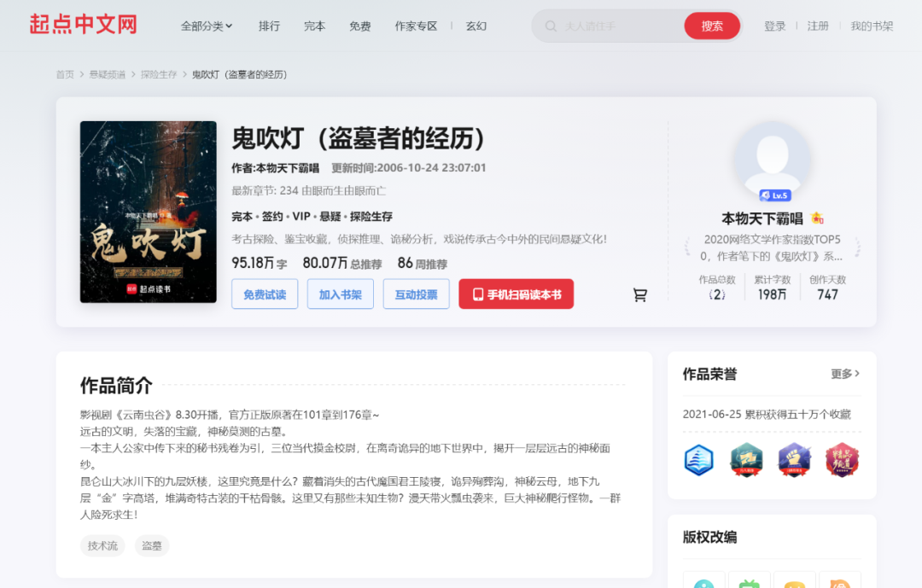Open the 免费 menu item
The image size is (922, 588).
[360, 26]
